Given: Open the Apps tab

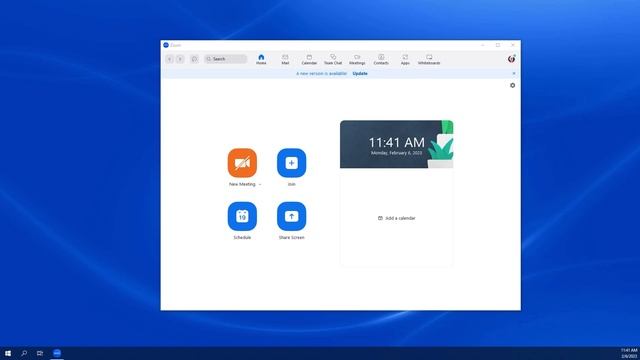Looking at the screenshot, I should coord(405,60).
